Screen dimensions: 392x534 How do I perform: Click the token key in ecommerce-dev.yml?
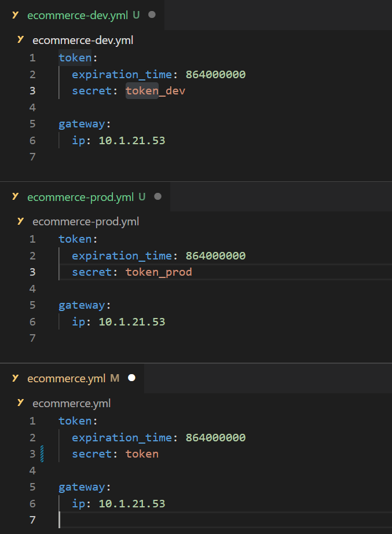(x=75, y=57)
